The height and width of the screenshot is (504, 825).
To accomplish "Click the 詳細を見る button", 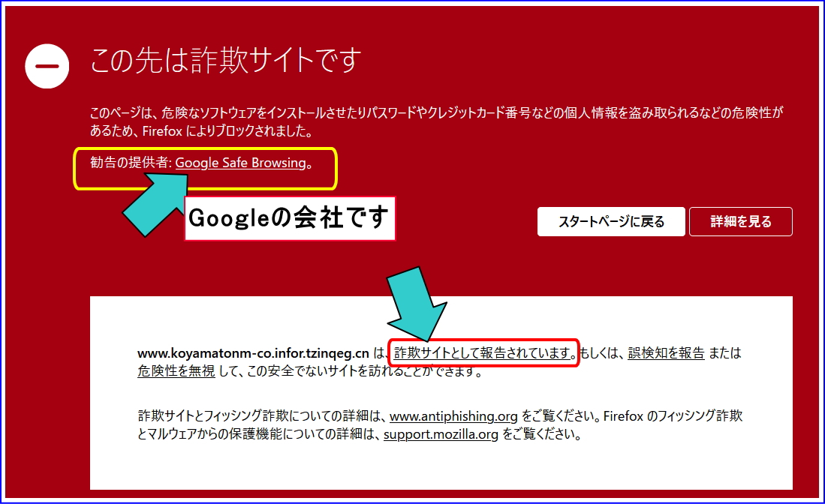I will 740,221.
